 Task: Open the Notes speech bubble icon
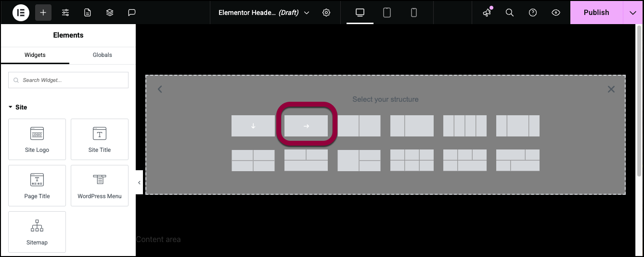(x=132, y=13)
